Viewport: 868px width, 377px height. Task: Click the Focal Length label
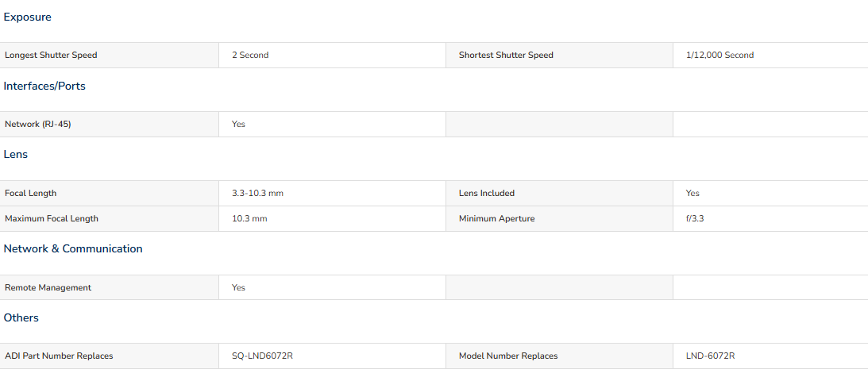coord(30,193)
